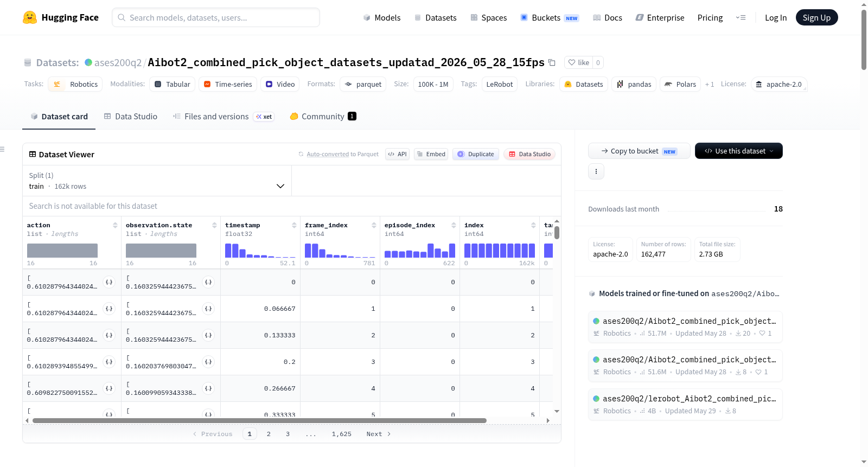The width and height of the screenshot is (868, 467).
Task: Expand JSON for observation.state cell in timestamp 0.2 row
Action: [208, 362]
